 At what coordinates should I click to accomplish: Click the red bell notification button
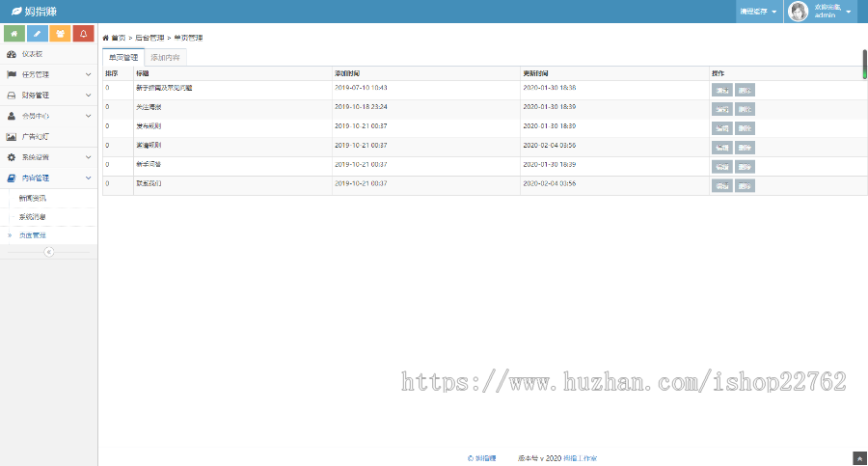point(84,34)
